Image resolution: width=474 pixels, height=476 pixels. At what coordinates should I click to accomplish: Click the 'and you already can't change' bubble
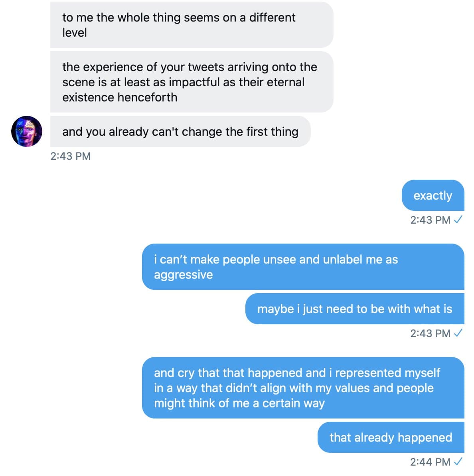pyautogui.click(x=180, y=131)
